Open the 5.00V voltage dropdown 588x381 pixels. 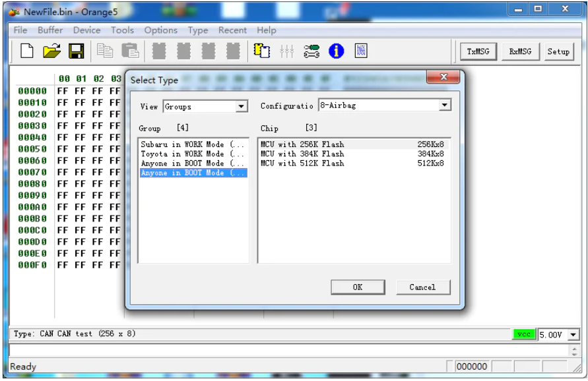(573, 334)
